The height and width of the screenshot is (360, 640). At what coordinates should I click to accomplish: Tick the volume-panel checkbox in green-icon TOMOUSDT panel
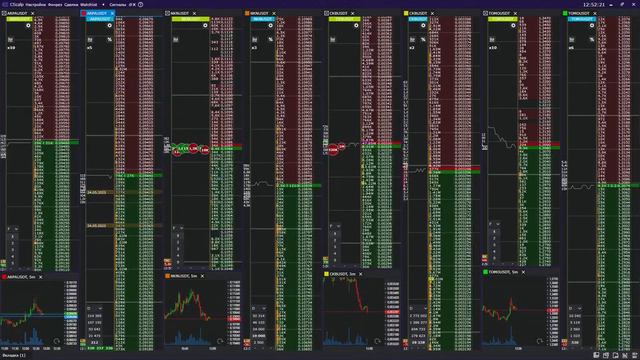click(x=571, y=308)
